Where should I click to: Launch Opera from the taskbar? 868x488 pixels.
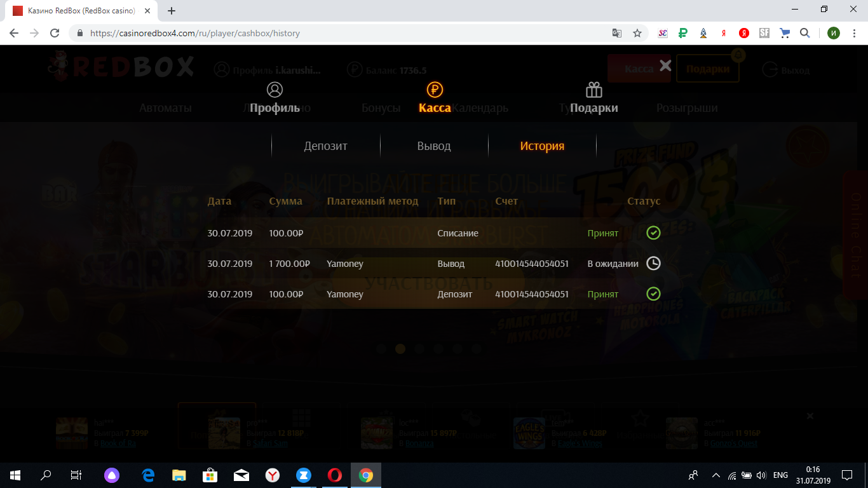(x=334, y=475)
